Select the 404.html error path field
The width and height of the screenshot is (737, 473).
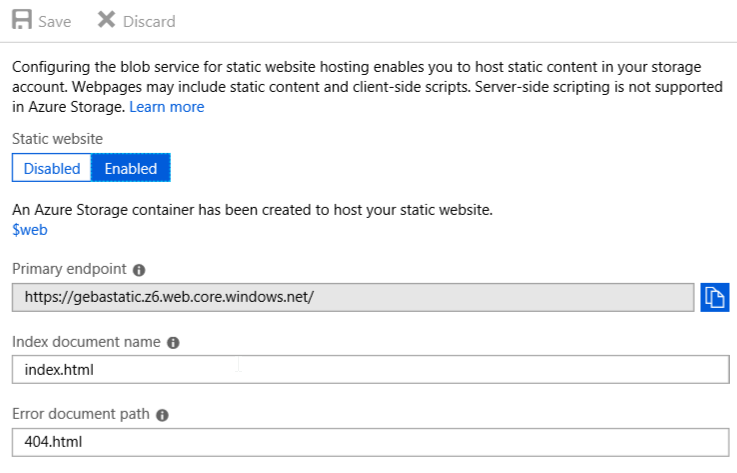click(370, 442)
